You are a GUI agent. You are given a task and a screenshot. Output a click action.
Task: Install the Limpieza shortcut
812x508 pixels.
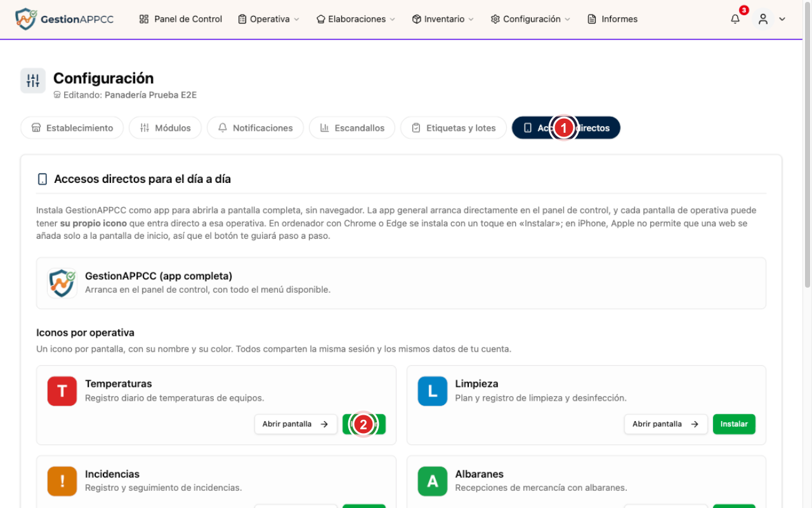coord(734,424)
